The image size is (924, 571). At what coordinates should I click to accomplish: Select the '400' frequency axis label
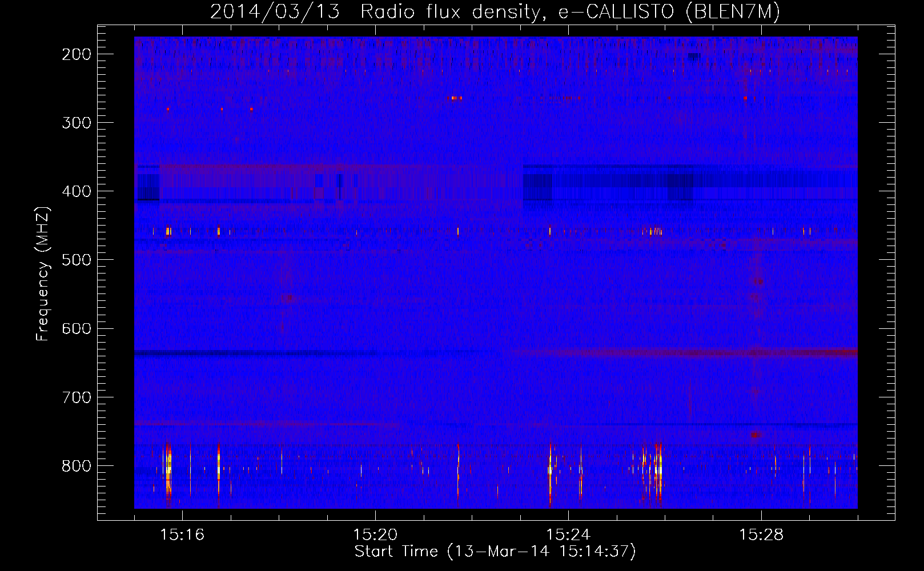tap(77, 191)
